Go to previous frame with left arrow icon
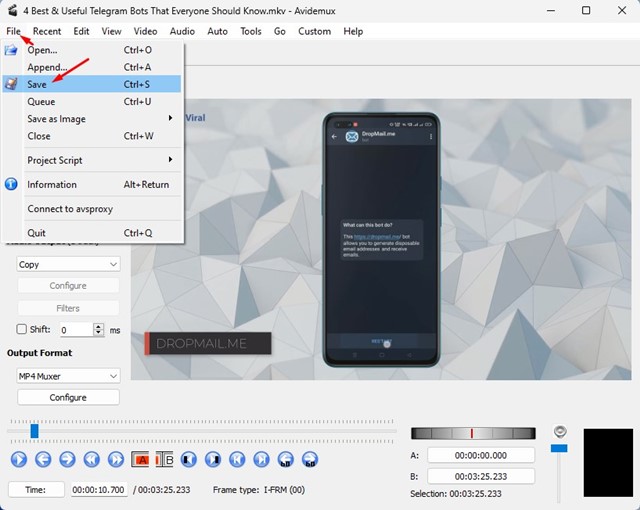 [x=43, y=460]
